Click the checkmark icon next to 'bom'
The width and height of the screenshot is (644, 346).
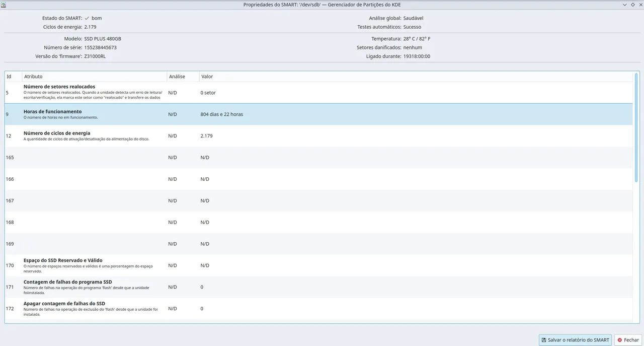pos(87,18)
